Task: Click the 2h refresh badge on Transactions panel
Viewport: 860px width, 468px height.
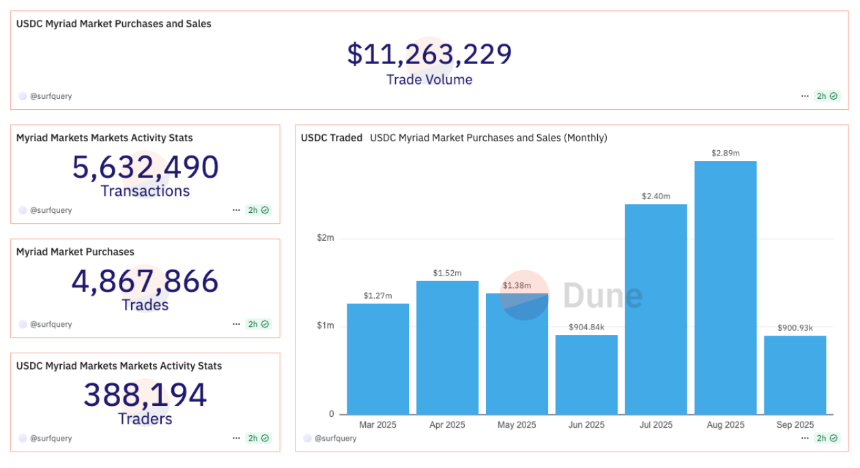Action: click(x=258, y=211)
